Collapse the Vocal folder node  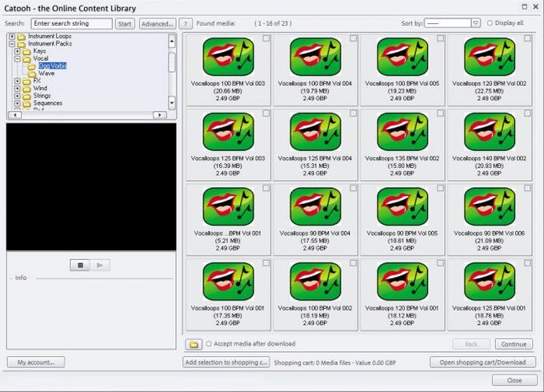[17, 58]
